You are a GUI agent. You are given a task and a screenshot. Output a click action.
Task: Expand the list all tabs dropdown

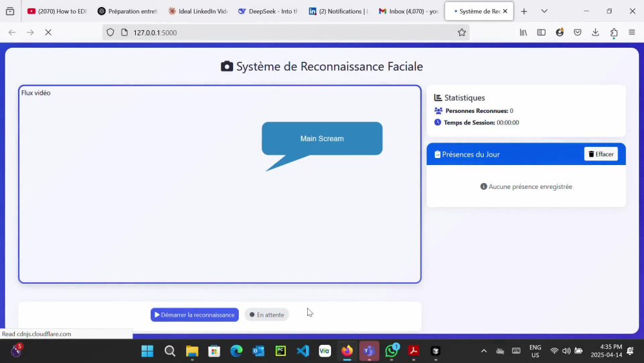(544, 11)
